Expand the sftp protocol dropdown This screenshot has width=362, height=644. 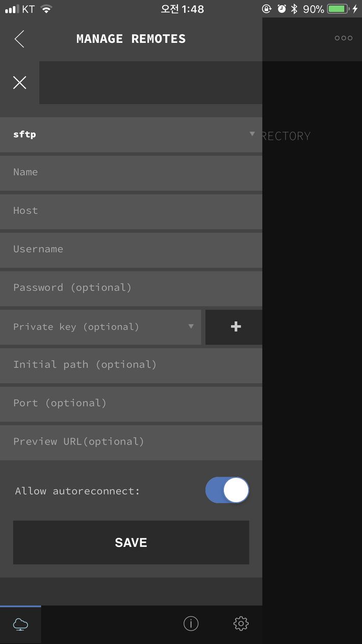(131, 135)
